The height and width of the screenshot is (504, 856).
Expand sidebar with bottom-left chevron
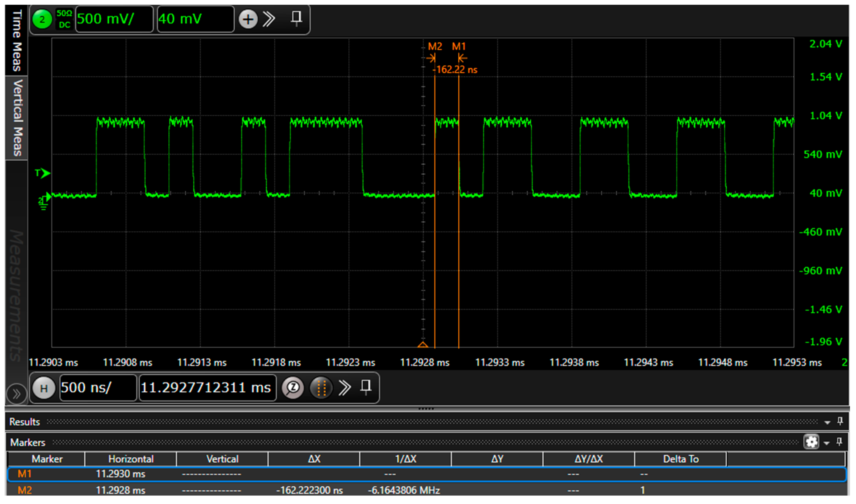tap(16, 395)
